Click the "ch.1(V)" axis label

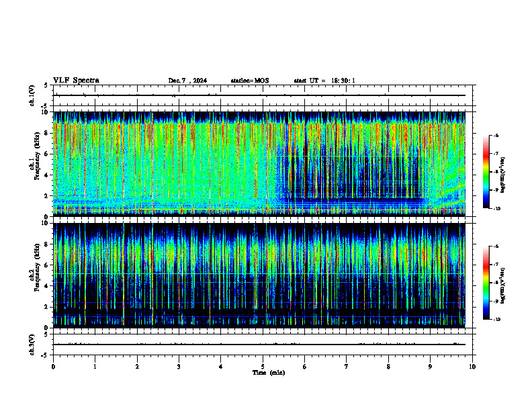click(x=32, y=95)
